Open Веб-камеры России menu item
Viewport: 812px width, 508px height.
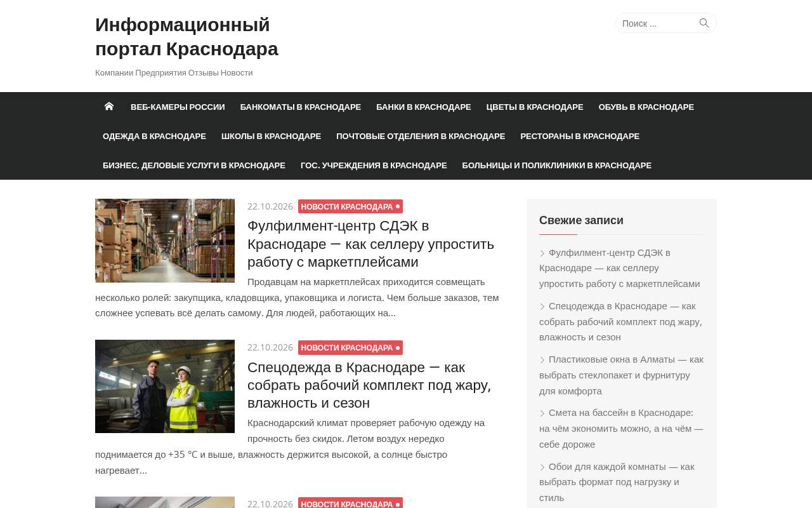coord(178,107)
